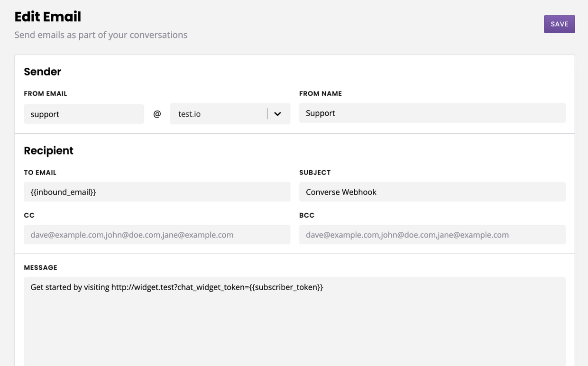Open the test.io domain dropdown

pyautogui.click(x=230, y=114)
